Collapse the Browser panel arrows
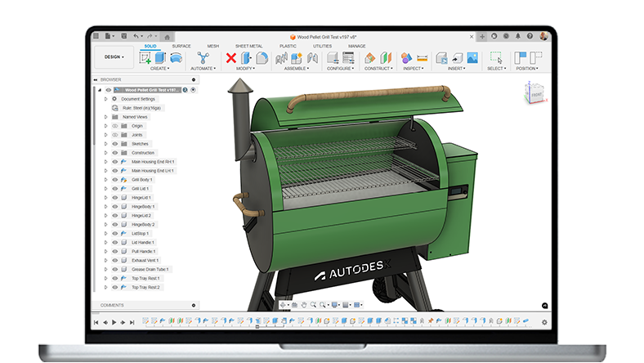The image size is (644, 363). [x=96, y=80]
